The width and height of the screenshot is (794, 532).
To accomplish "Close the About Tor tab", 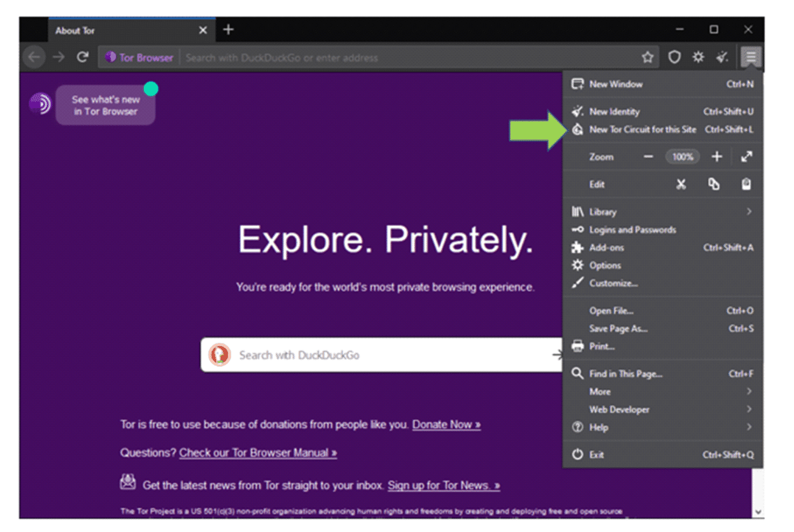I will point(203,30).
